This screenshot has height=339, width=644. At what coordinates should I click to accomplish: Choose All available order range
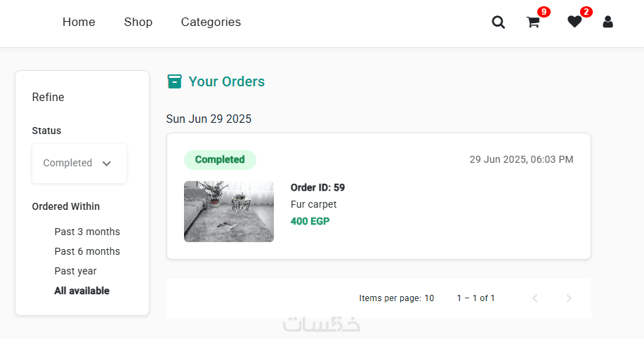pyautogui.click(x=82, y=291)
